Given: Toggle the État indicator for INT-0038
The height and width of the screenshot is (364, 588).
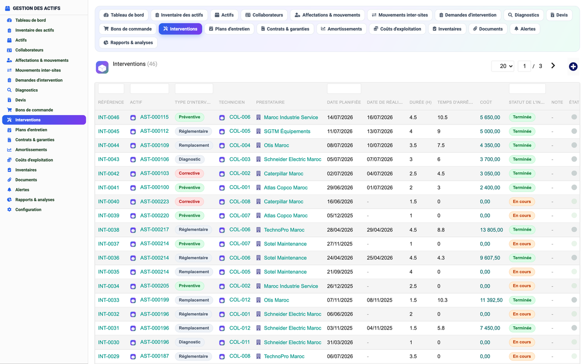Looking at the screenshot, I should [574, 229].
